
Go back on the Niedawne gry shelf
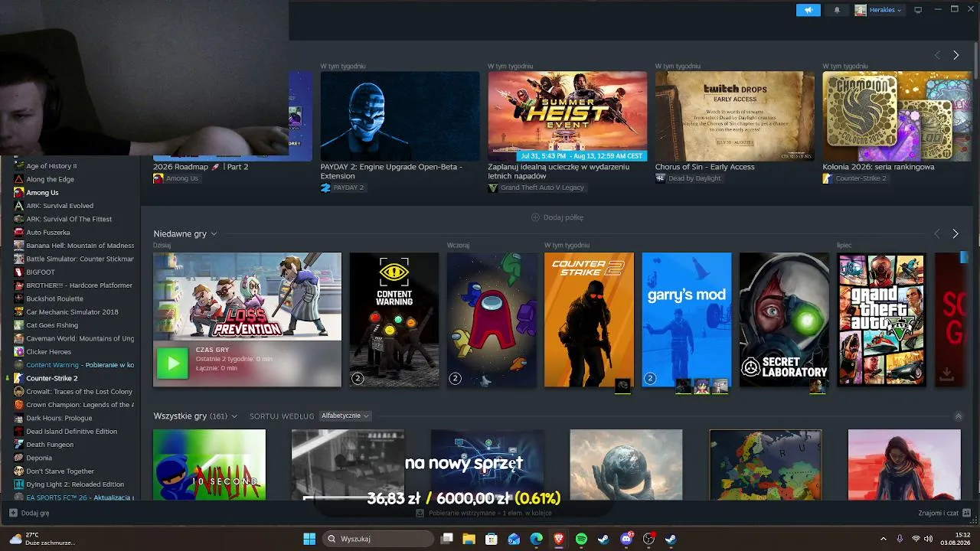[x=936, y=233]
